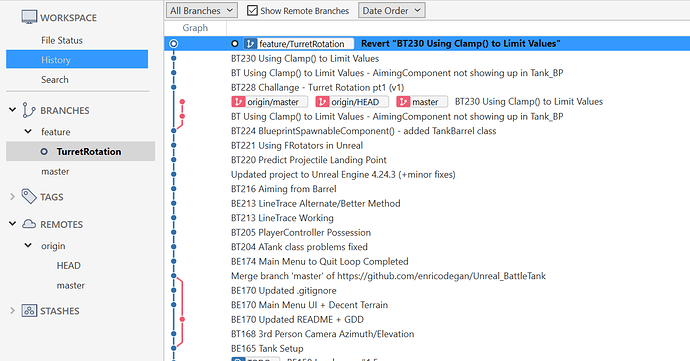Click the origin/HEAD branch label

click(352, 102)
